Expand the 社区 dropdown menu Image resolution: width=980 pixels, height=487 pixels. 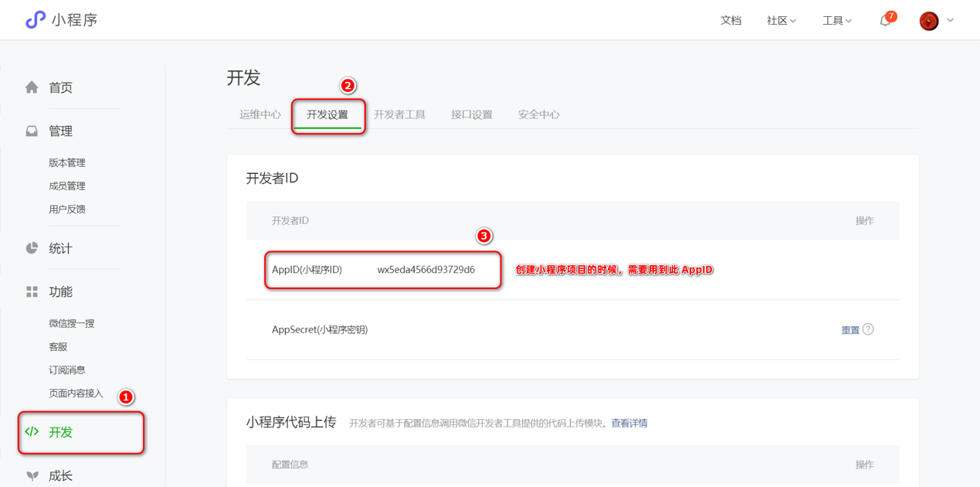point(782,21)
